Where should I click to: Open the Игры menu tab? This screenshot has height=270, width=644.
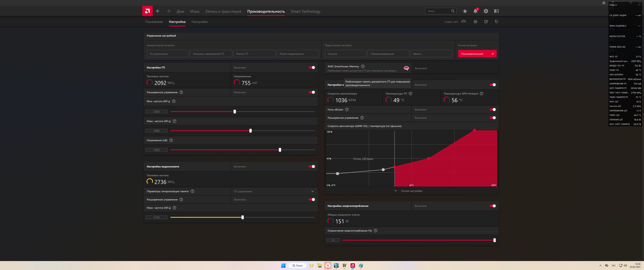point(195,11)
